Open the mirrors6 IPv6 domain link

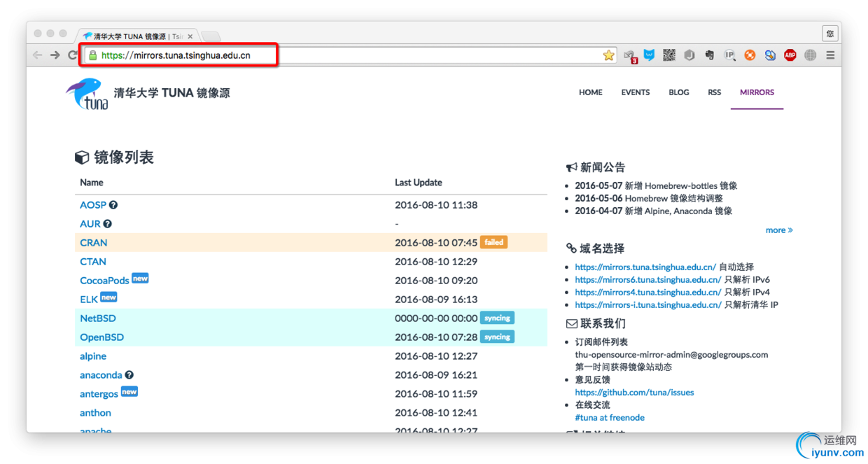coord(648,279)
